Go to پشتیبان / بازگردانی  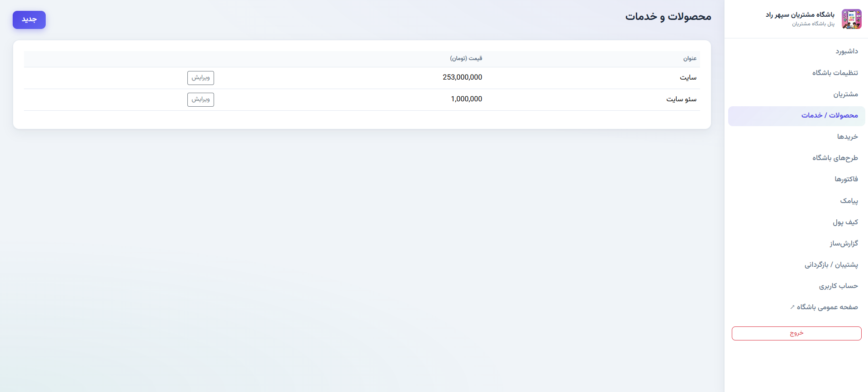coord(796,265)
